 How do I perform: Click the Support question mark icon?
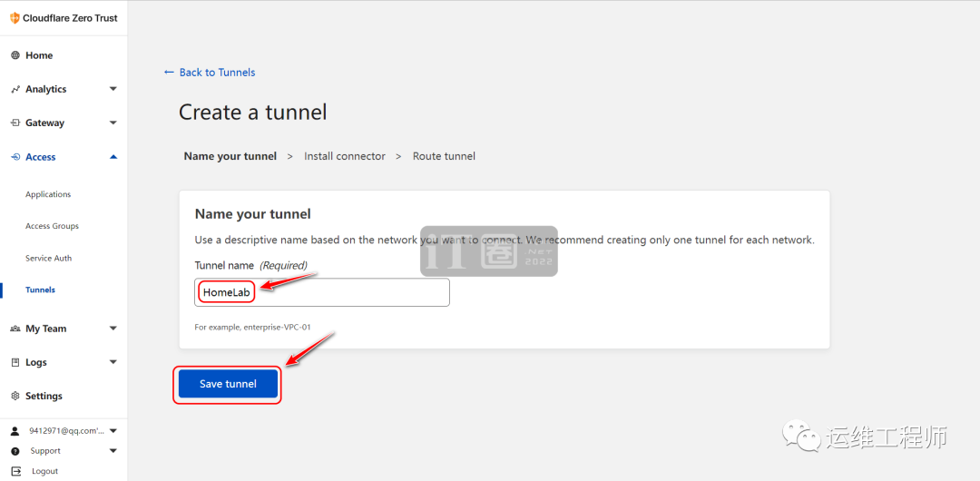tap(15, 451)
